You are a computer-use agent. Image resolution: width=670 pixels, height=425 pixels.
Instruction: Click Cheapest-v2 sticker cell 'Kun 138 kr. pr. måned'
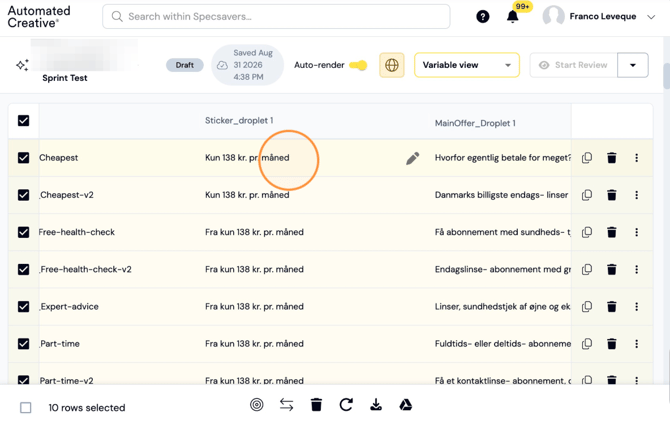[247, 195]
